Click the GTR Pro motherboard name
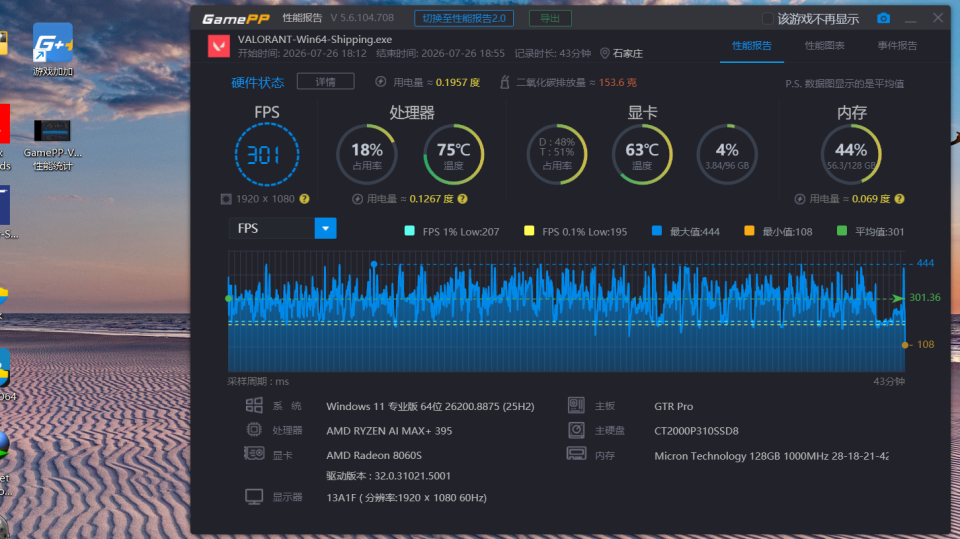Screen dimensions: 960x539 point(673,406)
